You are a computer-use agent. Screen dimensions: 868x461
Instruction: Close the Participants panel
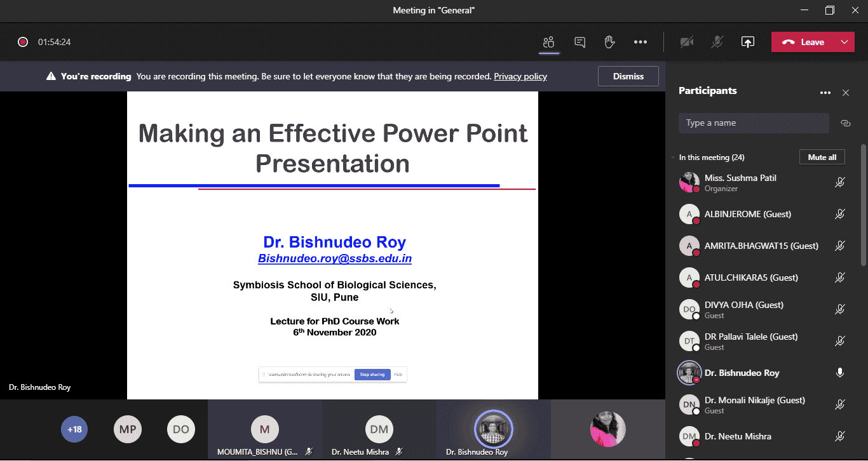click(846, 93)
